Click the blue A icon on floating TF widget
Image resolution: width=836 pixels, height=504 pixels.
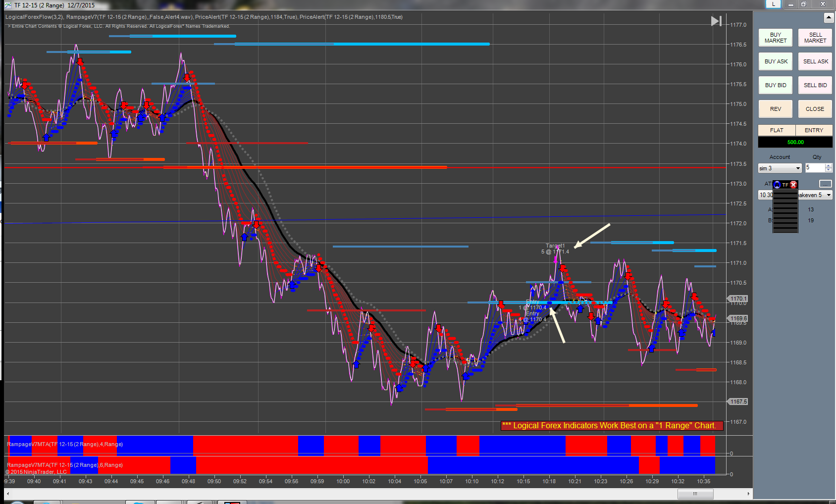(777, 185)
